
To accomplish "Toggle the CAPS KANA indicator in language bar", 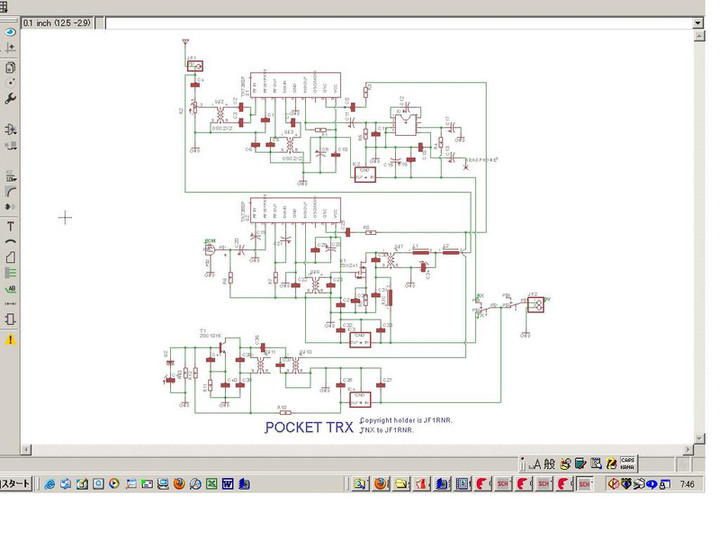I will [x=627, y=464].
